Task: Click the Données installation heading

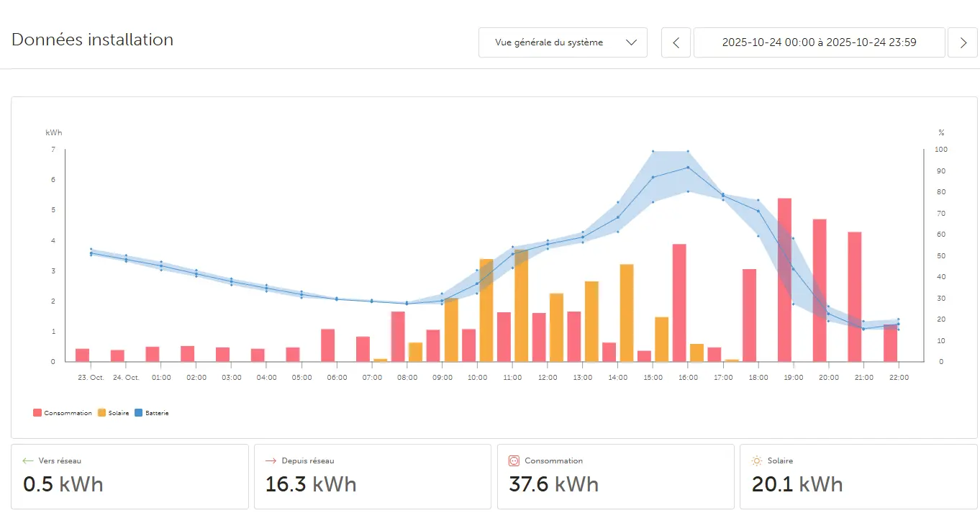Action: [x=91, y=40]
